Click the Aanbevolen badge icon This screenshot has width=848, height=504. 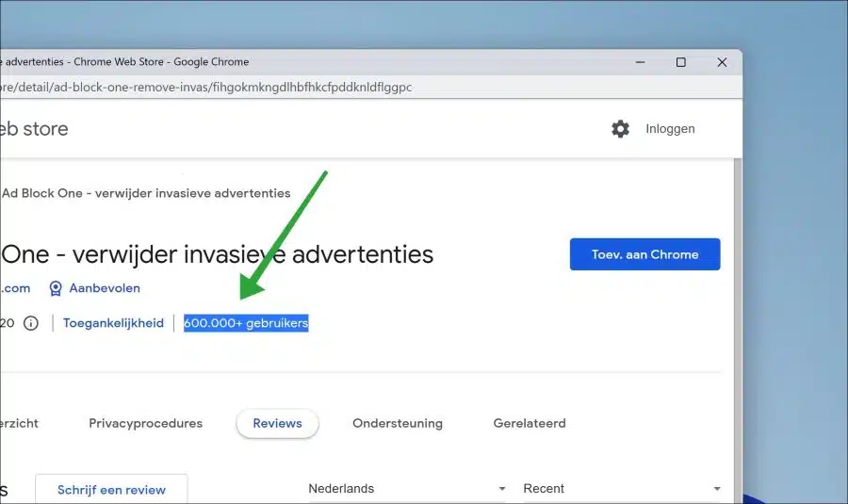(56, 288)
